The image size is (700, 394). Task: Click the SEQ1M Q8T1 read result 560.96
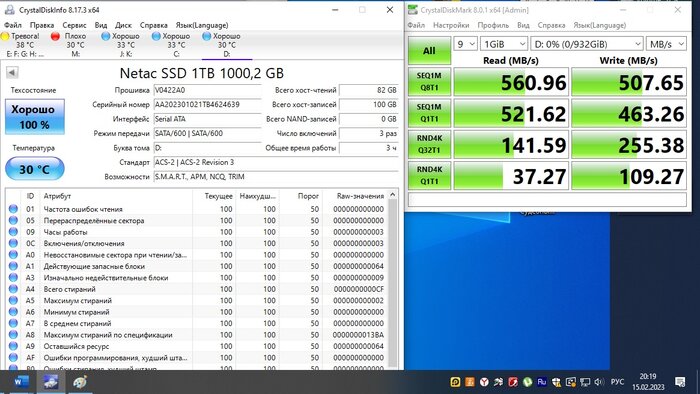pyautogui.click(x=511, y=82)
